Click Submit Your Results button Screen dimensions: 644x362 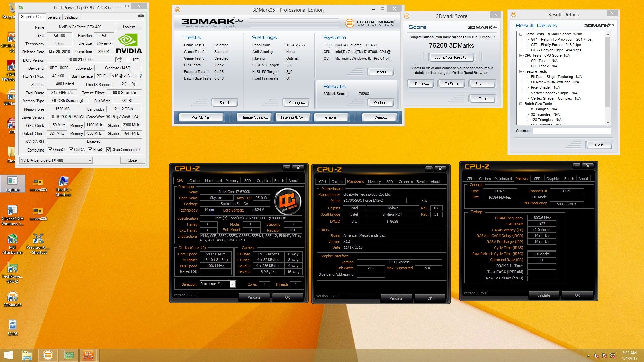451,57
